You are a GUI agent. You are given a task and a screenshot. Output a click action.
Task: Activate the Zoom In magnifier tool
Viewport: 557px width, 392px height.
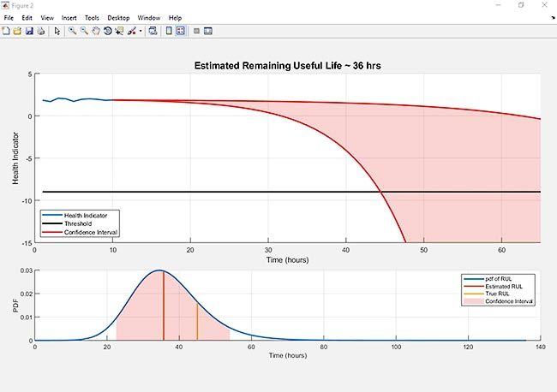coord(73,31)
